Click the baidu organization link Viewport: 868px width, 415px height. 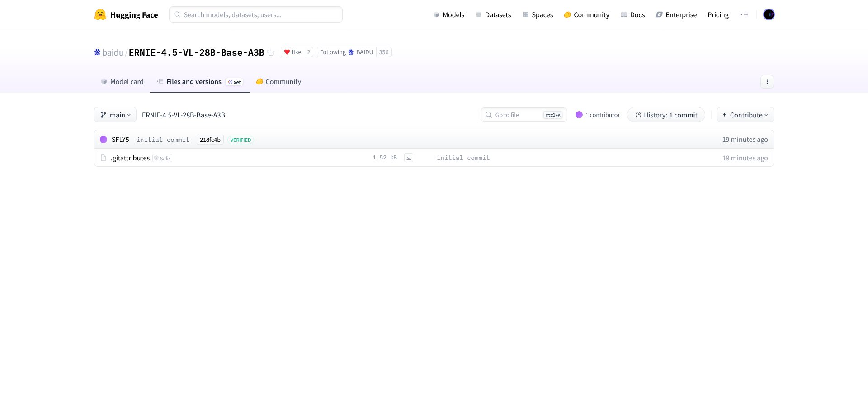tap(113, 52)
